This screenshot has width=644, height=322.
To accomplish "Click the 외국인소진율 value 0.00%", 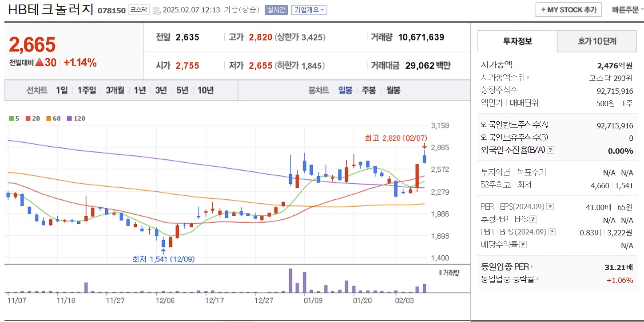I will tap(620, 151).
